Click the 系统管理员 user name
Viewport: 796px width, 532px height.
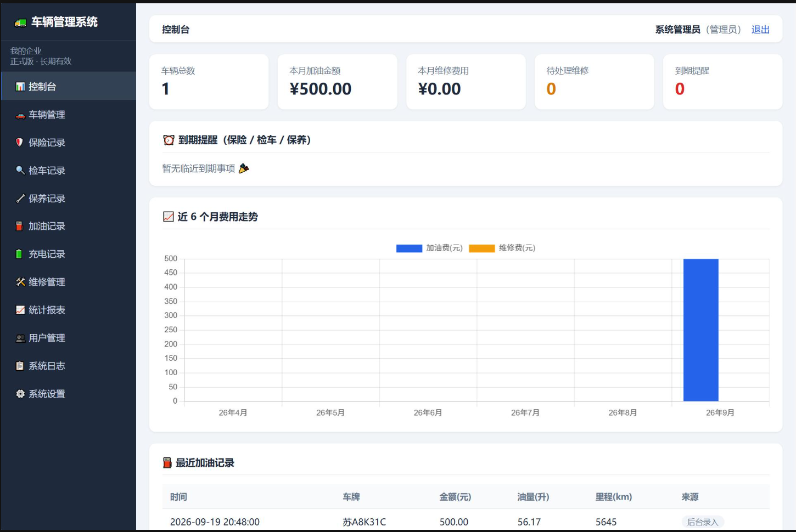678,30
